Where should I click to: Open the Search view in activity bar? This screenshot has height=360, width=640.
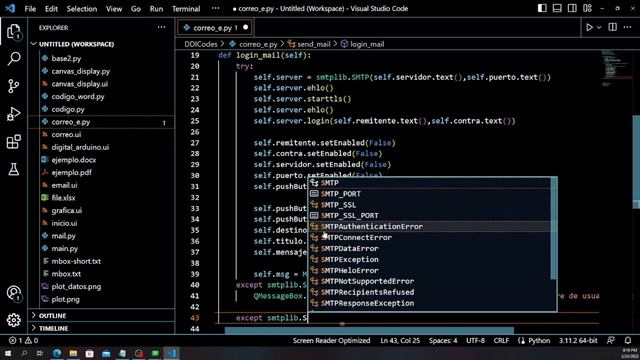tap(13, 59)
